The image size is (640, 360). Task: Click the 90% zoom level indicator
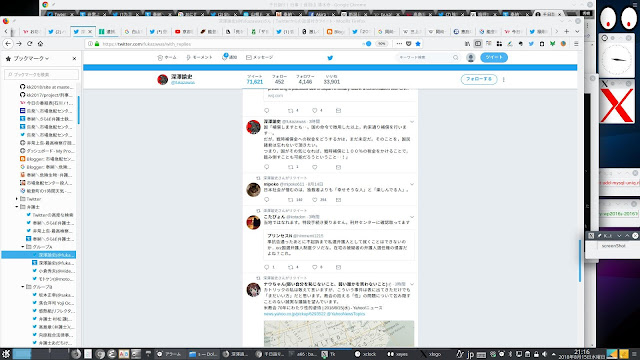(x=381, y=44)
